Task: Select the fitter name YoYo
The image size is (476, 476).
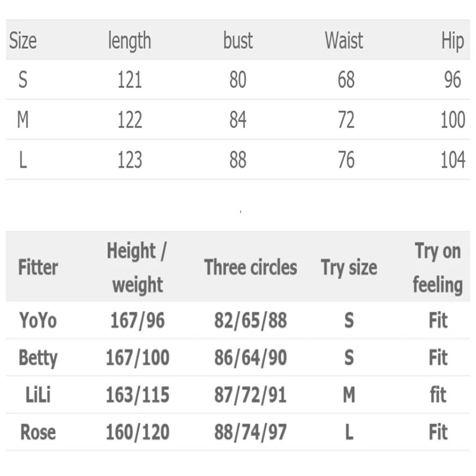Action: pyautogui.click(x=38, y=321)
